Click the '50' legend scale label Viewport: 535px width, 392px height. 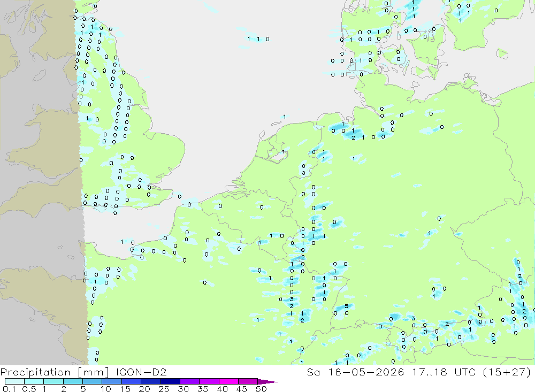[261, 389]
